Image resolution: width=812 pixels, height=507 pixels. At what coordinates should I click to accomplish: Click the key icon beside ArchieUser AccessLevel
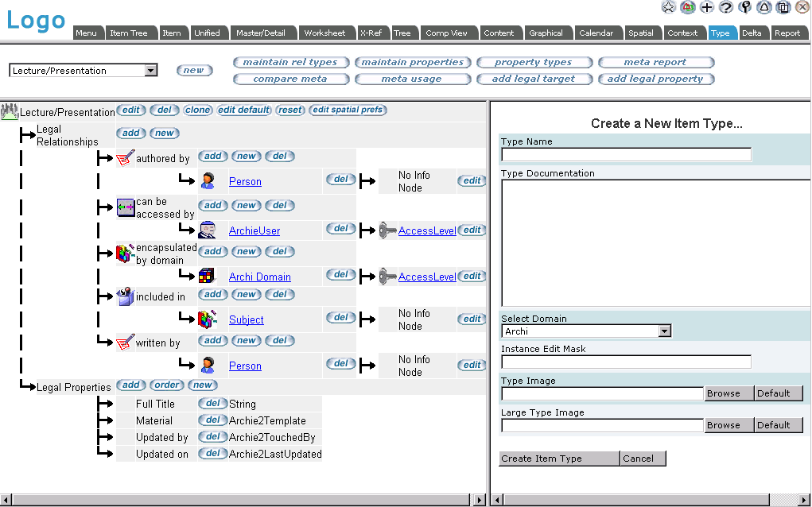click(x=387, y=230)
